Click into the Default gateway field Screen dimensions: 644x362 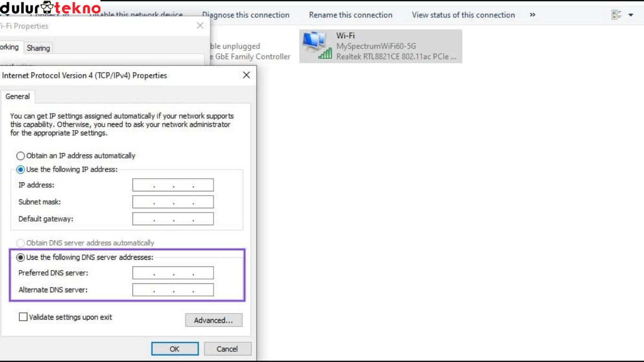click(173, 219)
